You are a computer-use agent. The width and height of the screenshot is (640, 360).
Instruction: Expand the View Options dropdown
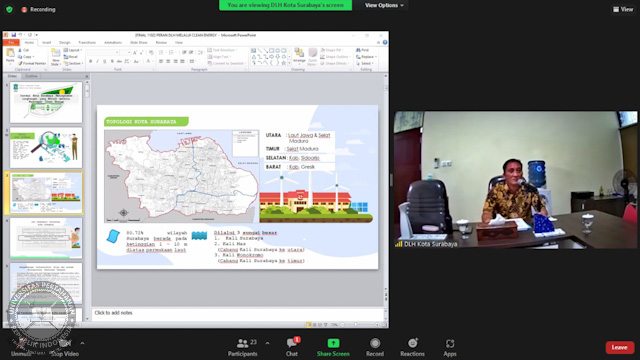coord(384,5)
